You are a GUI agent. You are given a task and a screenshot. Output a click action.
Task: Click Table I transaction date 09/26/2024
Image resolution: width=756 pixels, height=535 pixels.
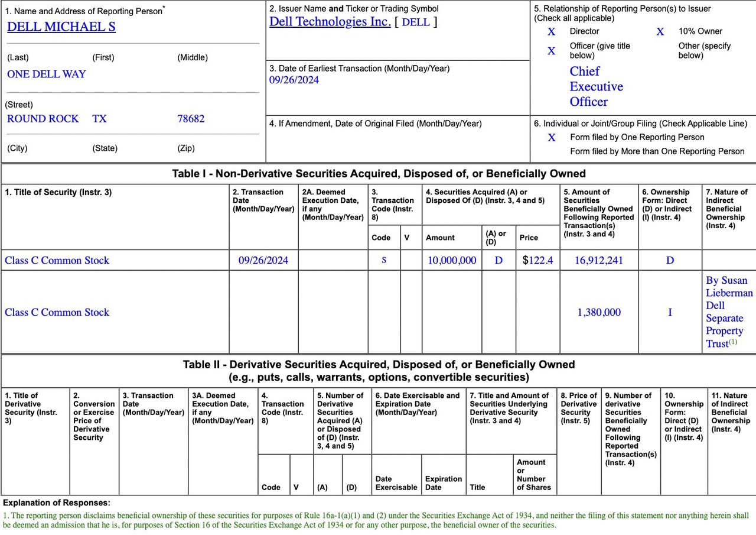coord(263,261)
